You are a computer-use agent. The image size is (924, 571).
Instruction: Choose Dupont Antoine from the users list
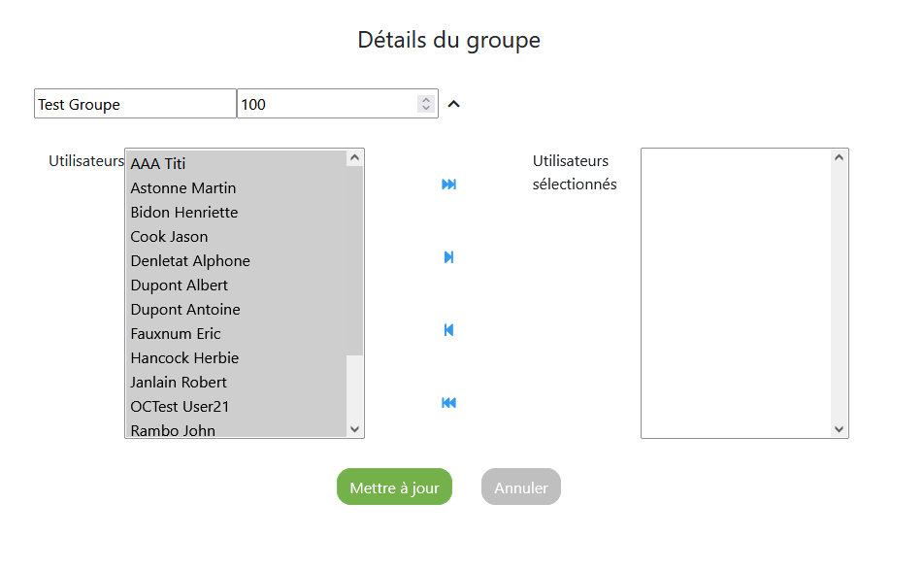[x=185, y=309]
